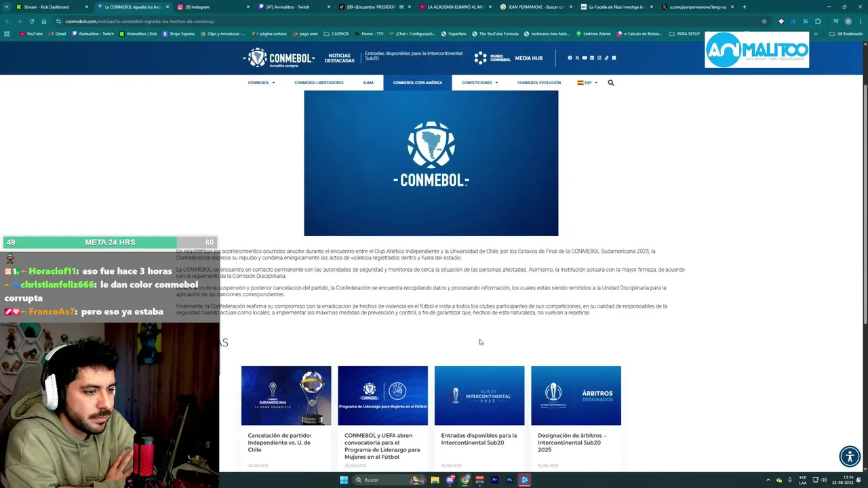The height and width of the screenshot is (488, 868).
Task: Show hidden system tray icons
Action: (x=768, y=480)
